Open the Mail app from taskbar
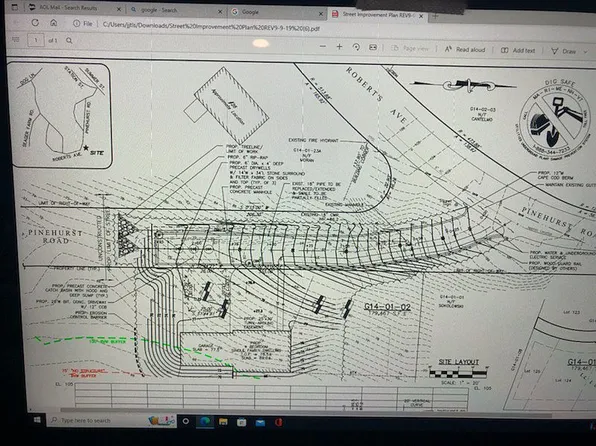Image resolution: width=596 pixels, height=446 pixels. click(260, 422)
